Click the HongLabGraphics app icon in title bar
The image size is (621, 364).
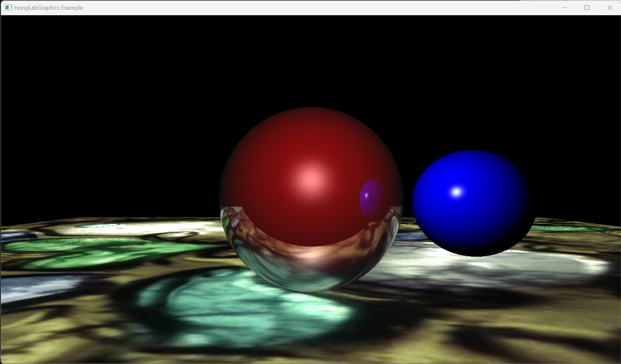click(x=8, y=7)
